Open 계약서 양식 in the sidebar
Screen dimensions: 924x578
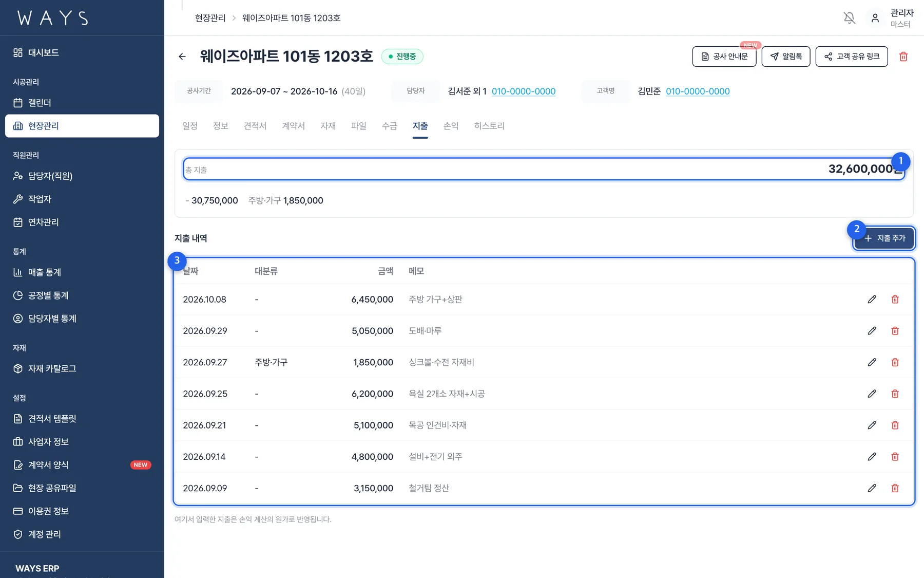[82, 465]
